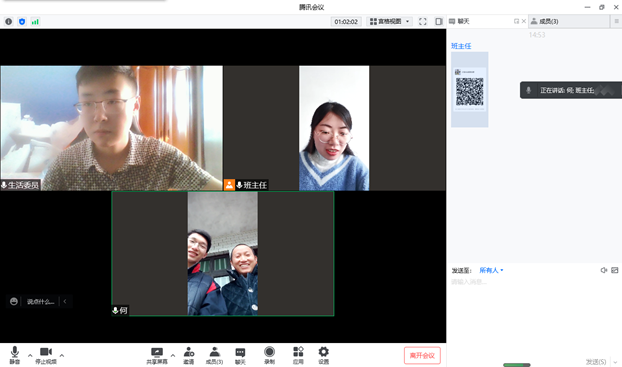The width and height of the screenshot is (622, 367).
Task: Open the meeting info icon
Action: 8,21
